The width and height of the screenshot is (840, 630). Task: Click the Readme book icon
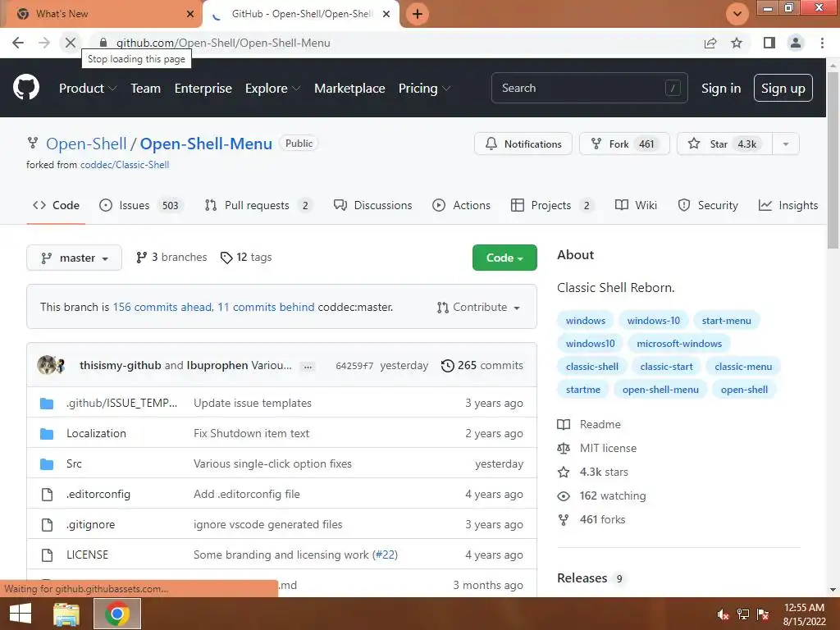click(x=564, y=424)
